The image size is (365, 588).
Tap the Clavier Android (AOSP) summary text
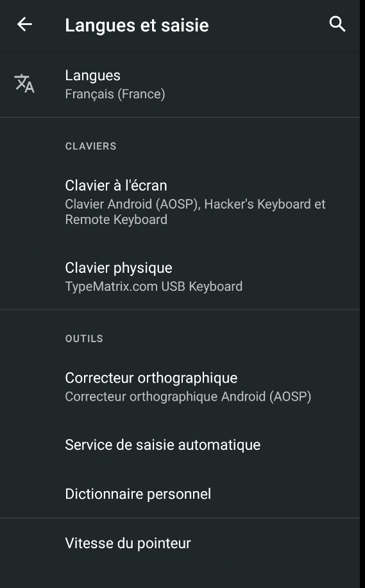pos(132,204)
